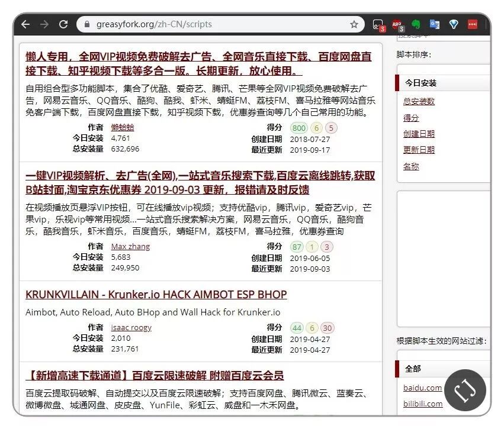Filter scripts by baidu.com
The height and width of the screenshot is (429, 504).
point(422,388)
